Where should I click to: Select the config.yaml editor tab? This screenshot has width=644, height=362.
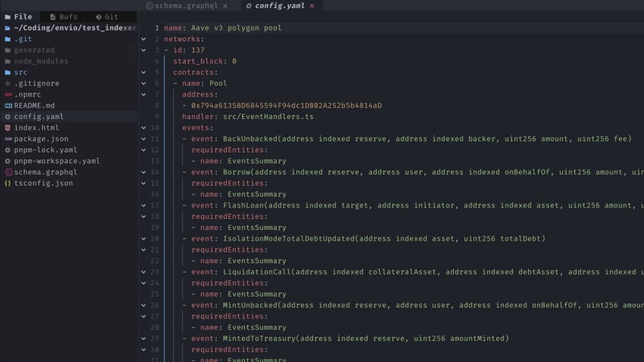279,6
